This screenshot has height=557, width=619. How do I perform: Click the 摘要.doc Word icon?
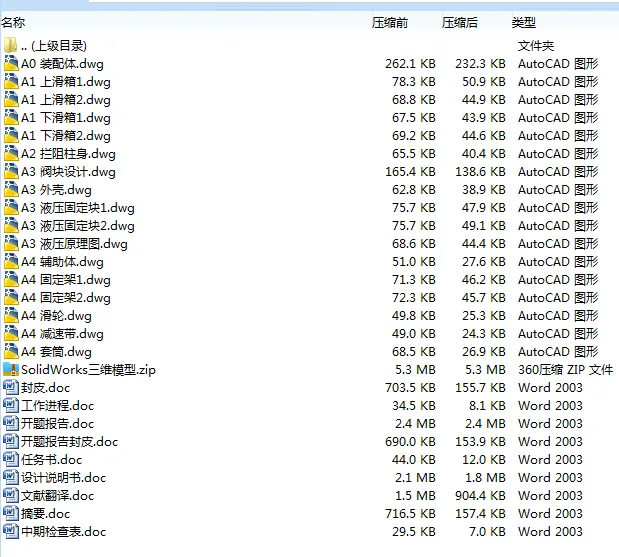11,514
